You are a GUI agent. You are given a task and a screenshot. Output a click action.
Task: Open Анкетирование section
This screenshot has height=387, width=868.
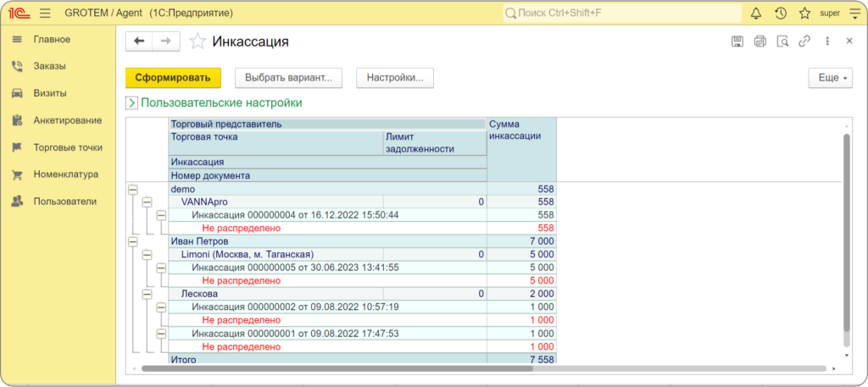pos(67,120)
